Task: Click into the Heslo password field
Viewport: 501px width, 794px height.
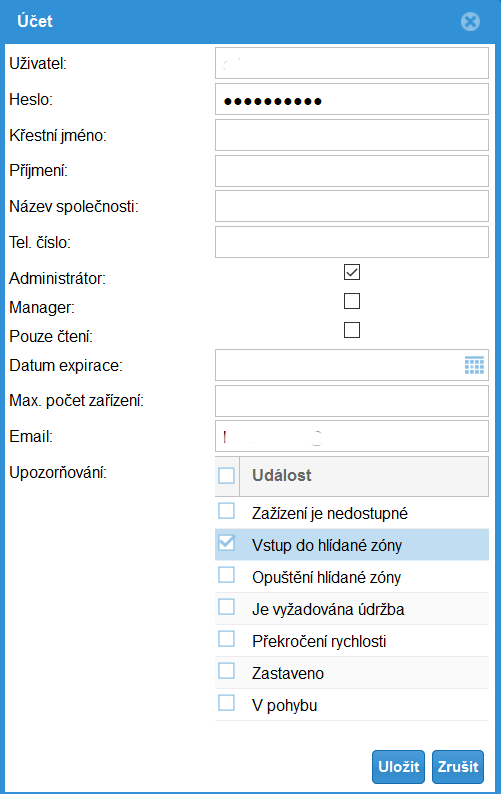Action: tap(352, 99)
